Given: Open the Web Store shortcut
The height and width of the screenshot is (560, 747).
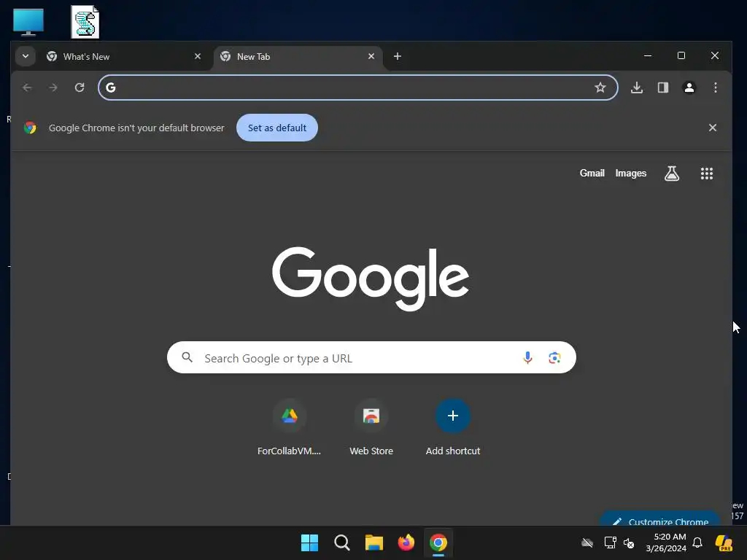Looking at the screenshot, I should (x=371, y=427).
